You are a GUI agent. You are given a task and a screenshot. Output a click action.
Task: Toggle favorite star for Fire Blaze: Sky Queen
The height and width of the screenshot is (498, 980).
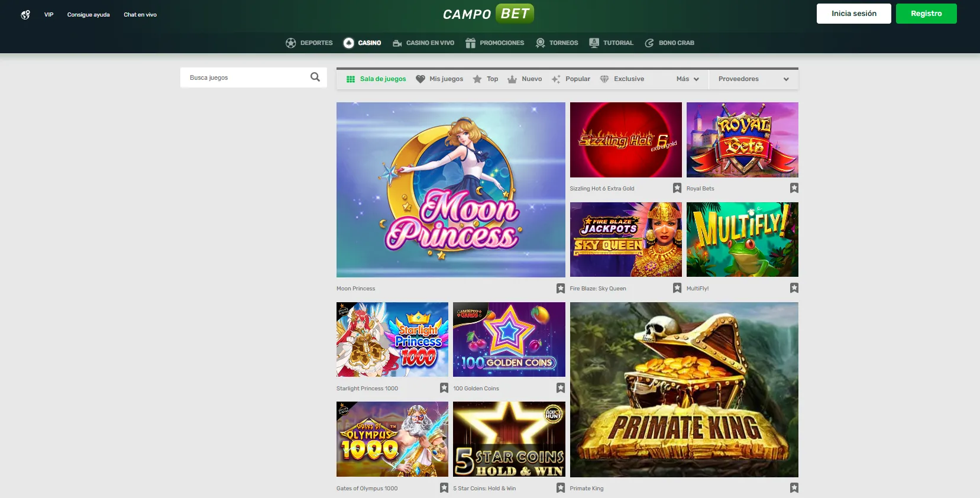[677, 288]
